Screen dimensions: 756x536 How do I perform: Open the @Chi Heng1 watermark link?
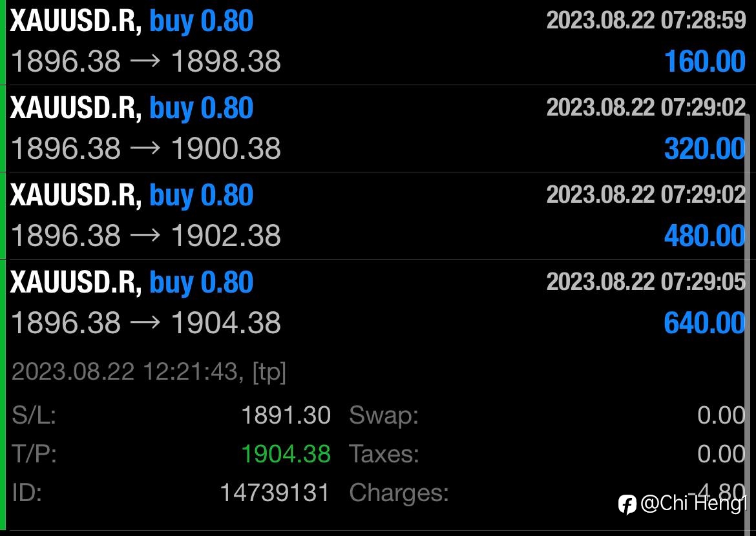tap(693, 504)
